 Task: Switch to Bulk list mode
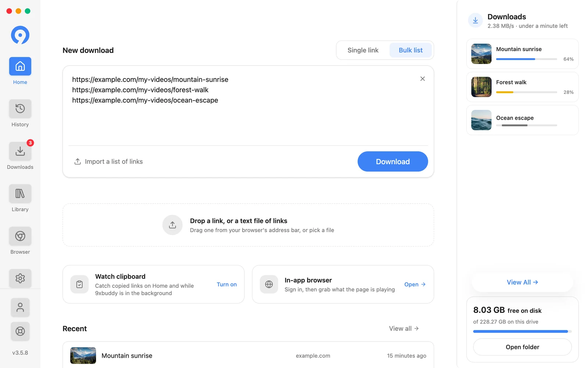[410, 50]
